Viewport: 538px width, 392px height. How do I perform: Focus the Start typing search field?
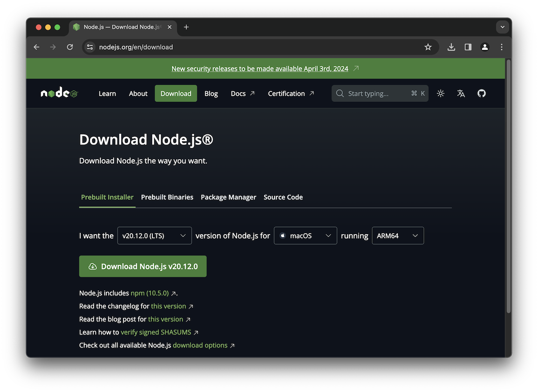380,93
